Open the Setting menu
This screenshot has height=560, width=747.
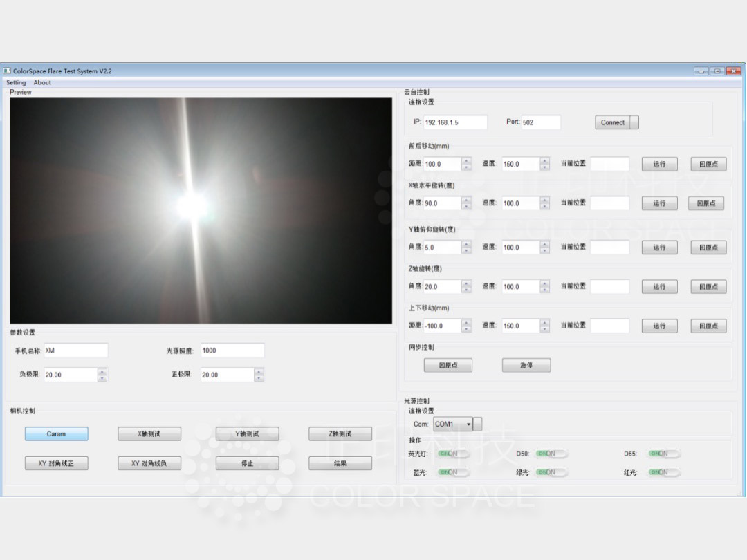coord(16,82)
